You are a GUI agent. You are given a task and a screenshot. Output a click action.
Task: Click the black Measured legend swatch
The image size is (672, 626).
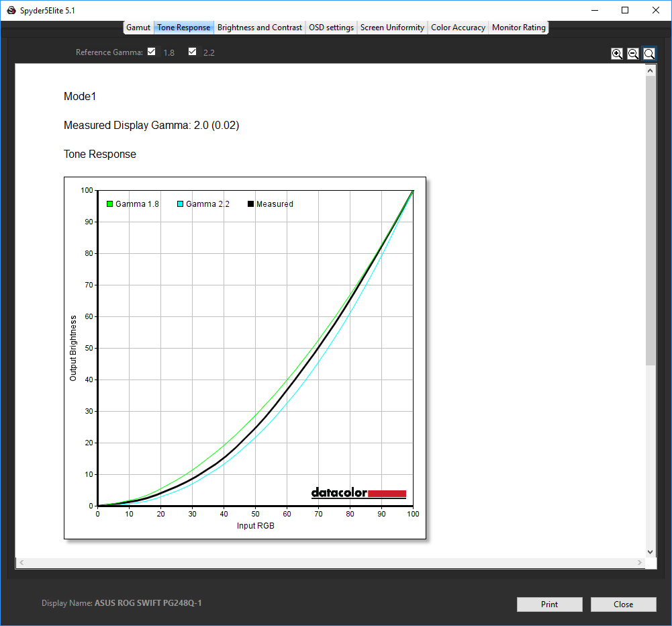[x=250, y=204]
